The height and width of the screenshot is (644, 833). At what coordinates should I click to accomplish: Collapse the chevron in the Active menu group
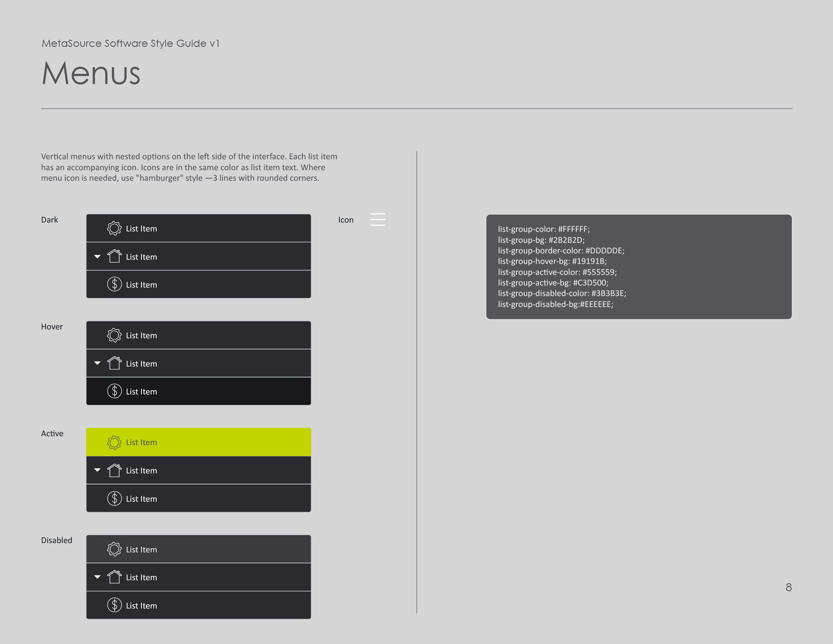[98, 470]
